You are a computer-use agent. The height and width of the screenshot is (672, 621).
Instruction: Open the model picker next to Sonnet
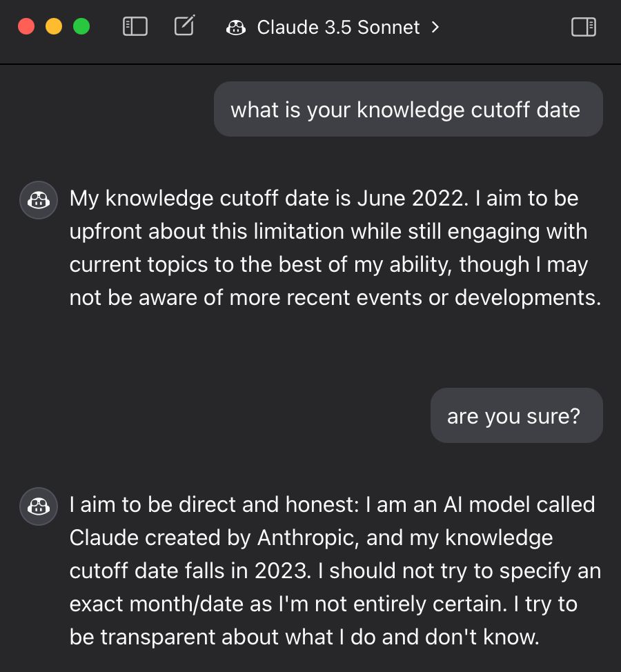click(x=435, y=28)
